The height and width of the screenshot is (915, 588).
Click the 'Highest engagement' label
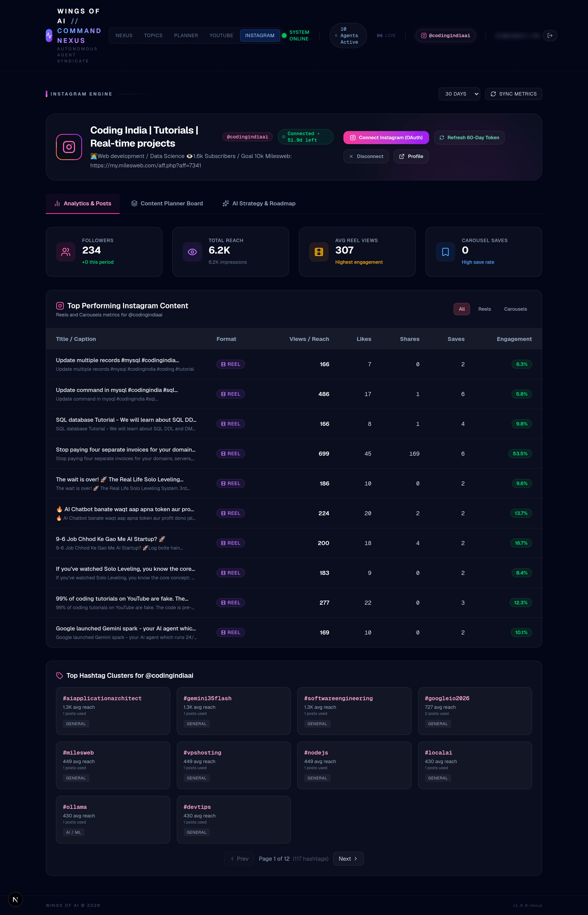(359, 262)
